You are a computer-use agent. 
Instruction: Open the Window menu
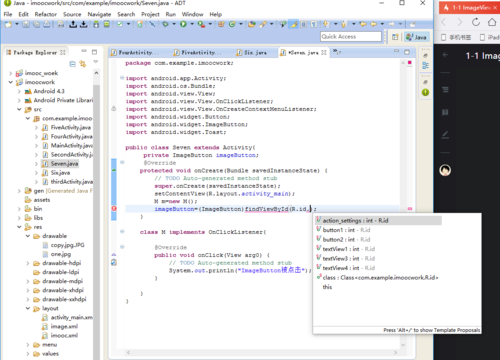192,14
